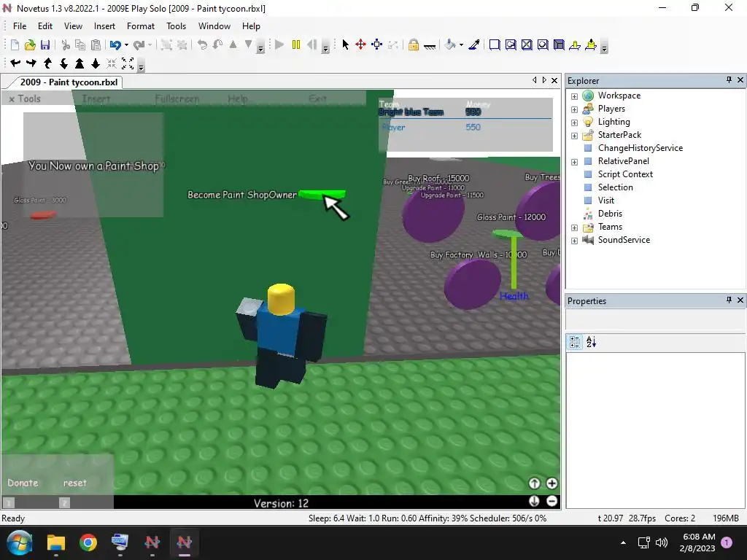This screenshot has height=560, width=747.
Task: Click the Play run triangle icon
Action: 279,44
